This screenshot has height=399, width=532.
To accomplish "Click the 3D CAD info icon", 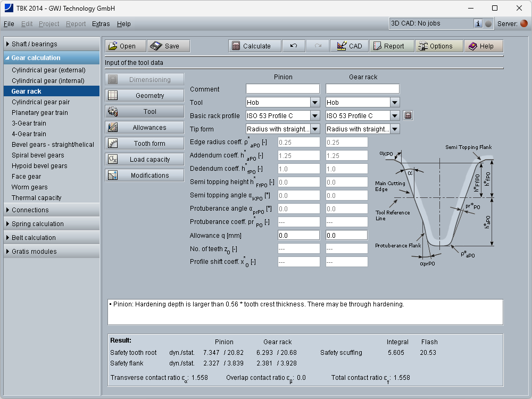I will click(478, 23).
